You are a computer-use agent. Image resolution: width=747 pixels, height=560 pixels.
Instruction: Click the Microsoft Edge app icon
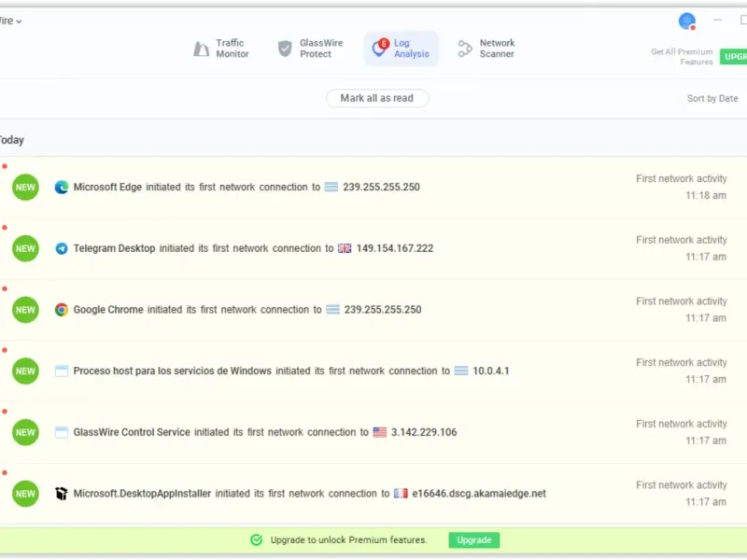[62, 188]
